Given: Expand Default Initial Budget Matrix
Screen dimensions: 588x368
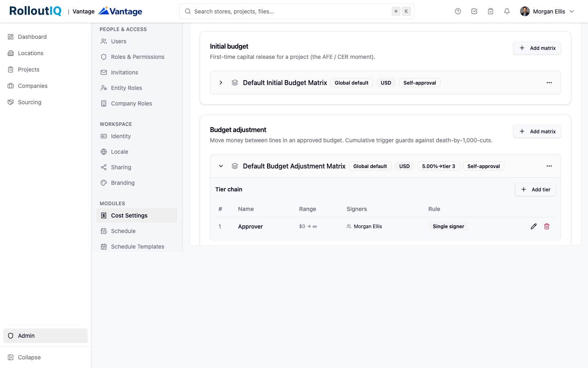Looking at the screenshot, I should coord(221,83).
